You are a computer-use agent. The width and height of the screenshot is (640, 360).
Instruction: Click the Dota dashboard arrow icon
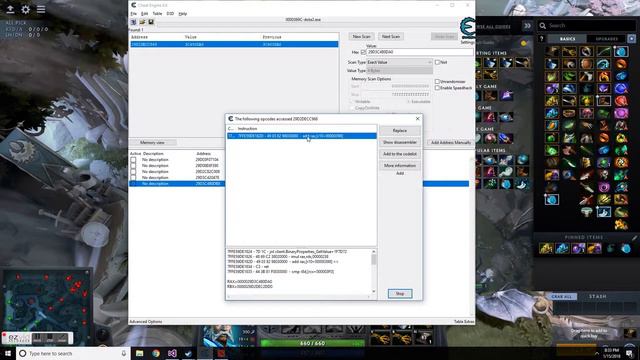[x=10, y=9]
